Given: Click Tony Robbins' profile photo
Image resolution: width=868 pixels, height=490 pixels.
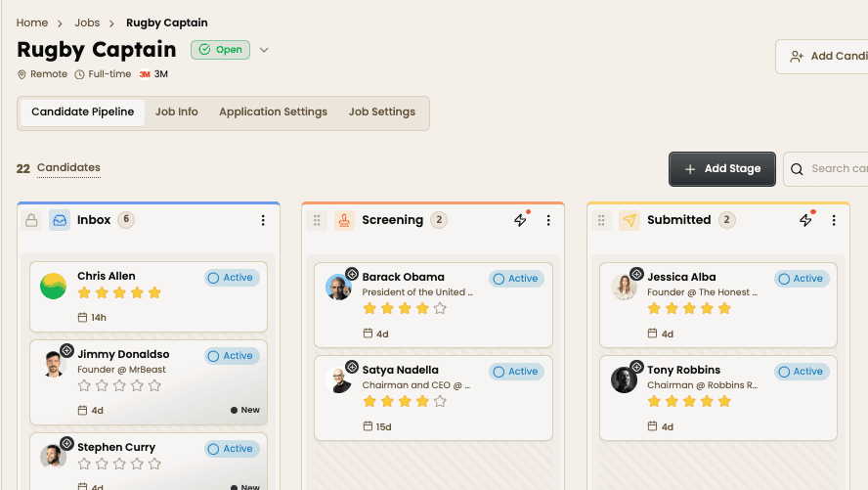Looking at the screenshot, I should point(624,380).
